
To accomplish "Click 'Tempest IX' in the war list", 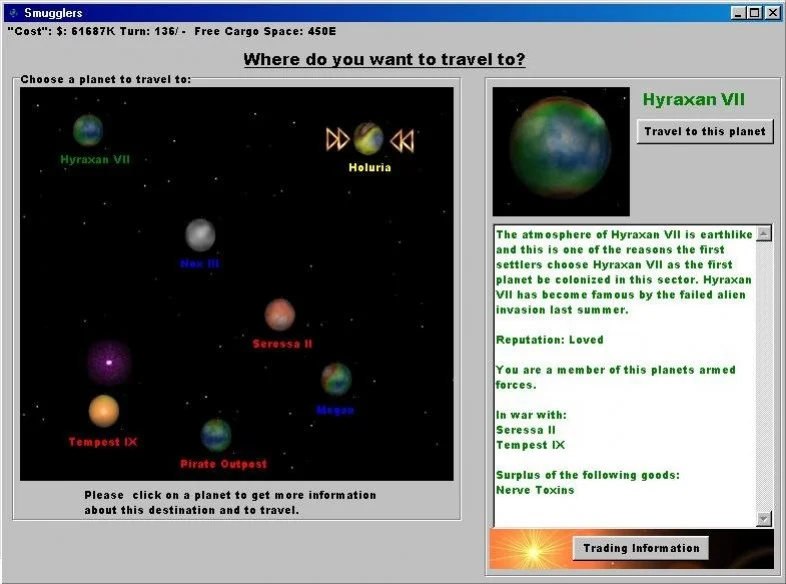I will coord(530,445).
